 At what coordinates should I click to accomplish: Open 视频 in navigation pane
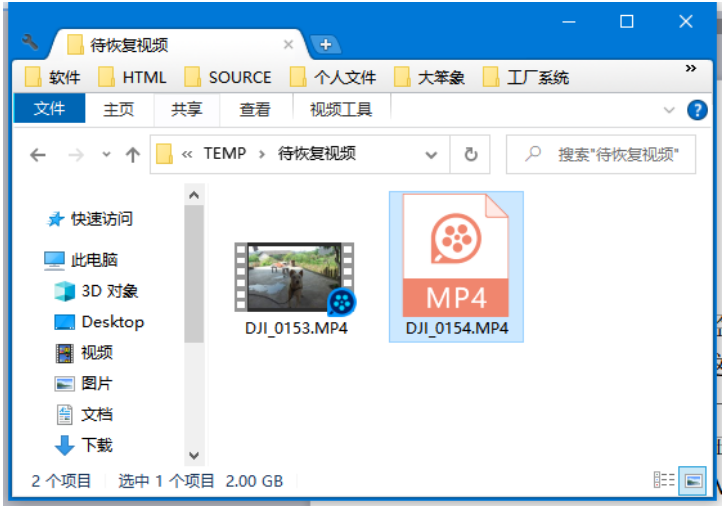pos(84,353)
